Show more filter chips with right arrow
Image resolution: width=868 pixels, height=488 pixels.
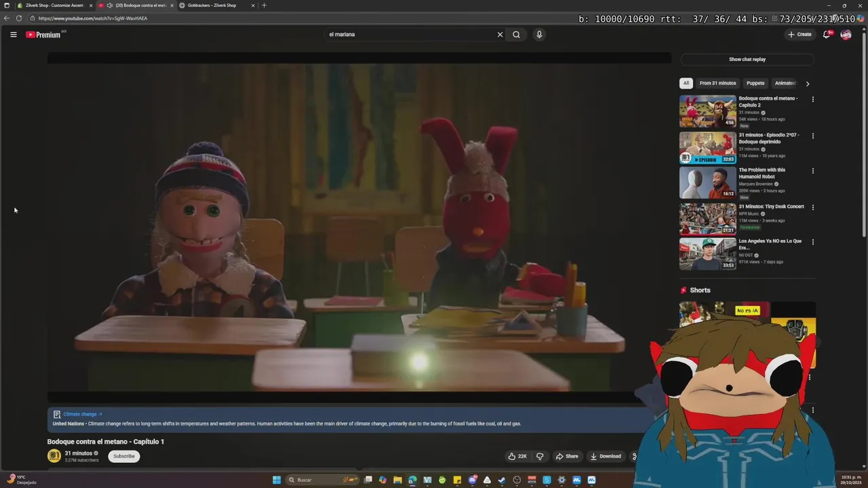point(807,83)
